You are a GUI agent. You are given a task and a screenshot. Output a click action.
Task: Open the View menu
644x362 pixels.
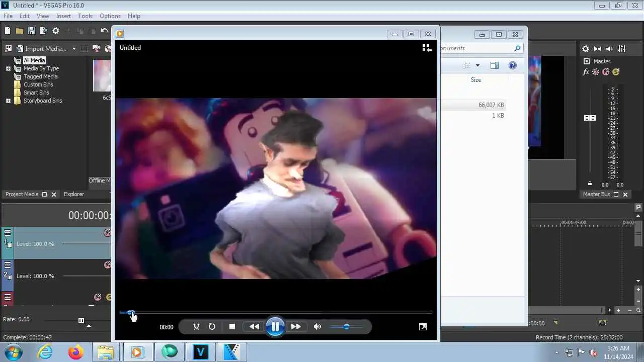43,16
